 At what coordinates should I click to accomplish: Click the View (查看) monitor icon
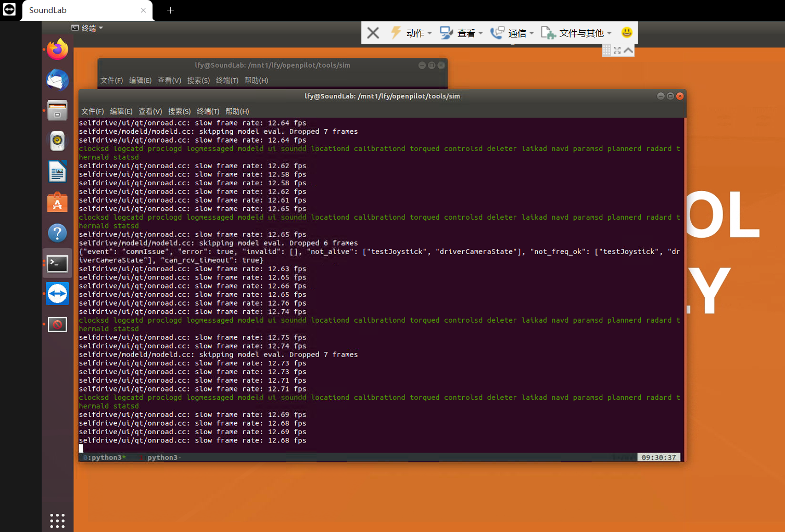click(x=447, y=32)
